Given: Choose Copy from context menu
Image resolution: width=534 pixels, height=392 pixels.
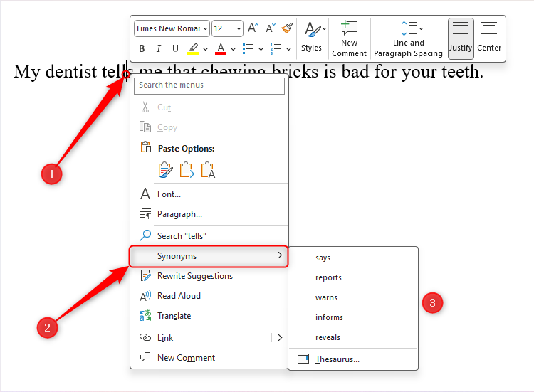Looking at the screenshot, I should (x=209, y=127).
